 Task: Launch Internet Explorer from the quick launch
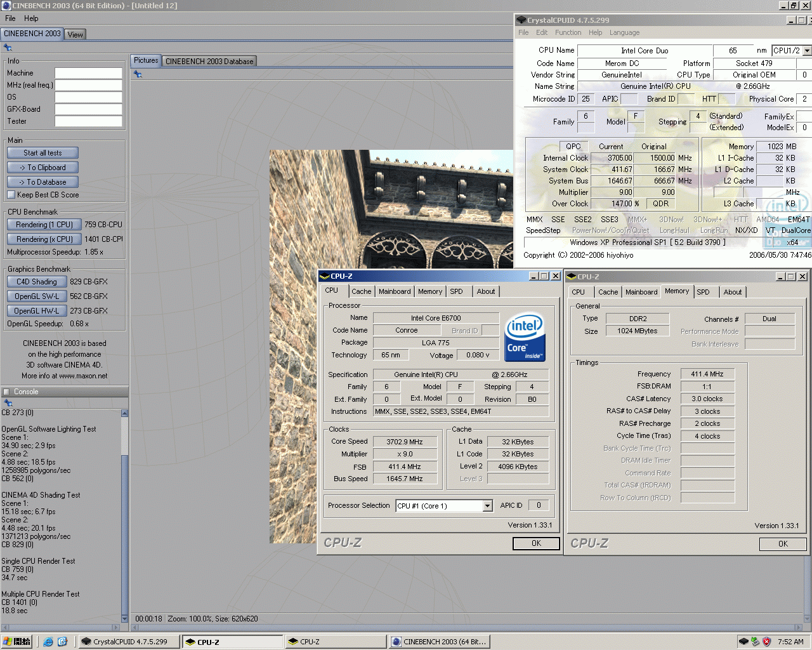[48, 642]
